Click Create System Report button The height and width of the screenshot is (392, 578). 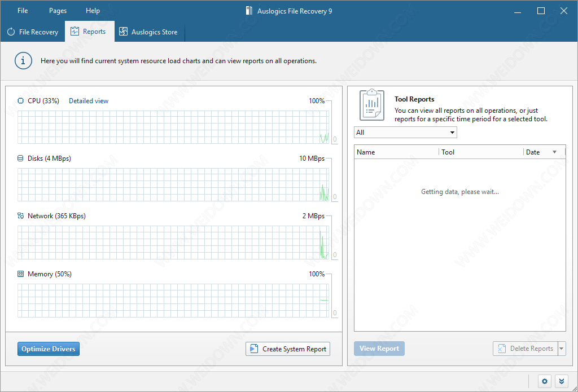point(288,349)
